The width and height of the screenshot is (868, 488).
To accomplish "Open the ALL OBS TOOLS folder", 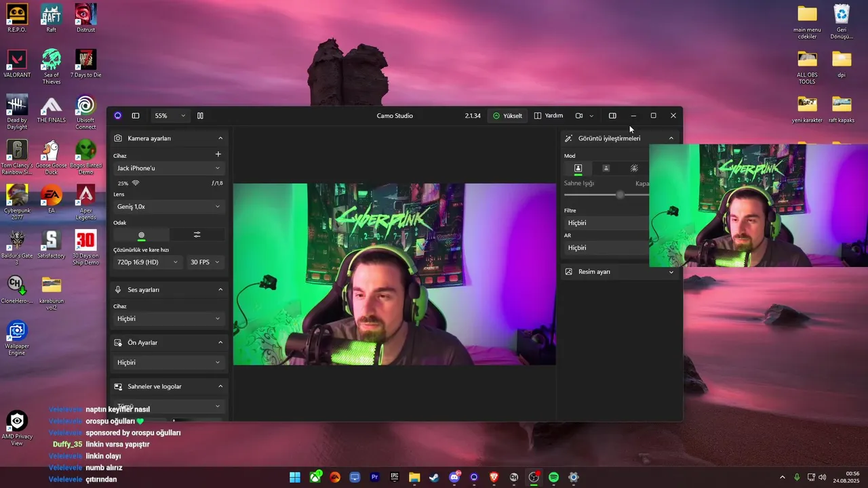I will [807, 66].
